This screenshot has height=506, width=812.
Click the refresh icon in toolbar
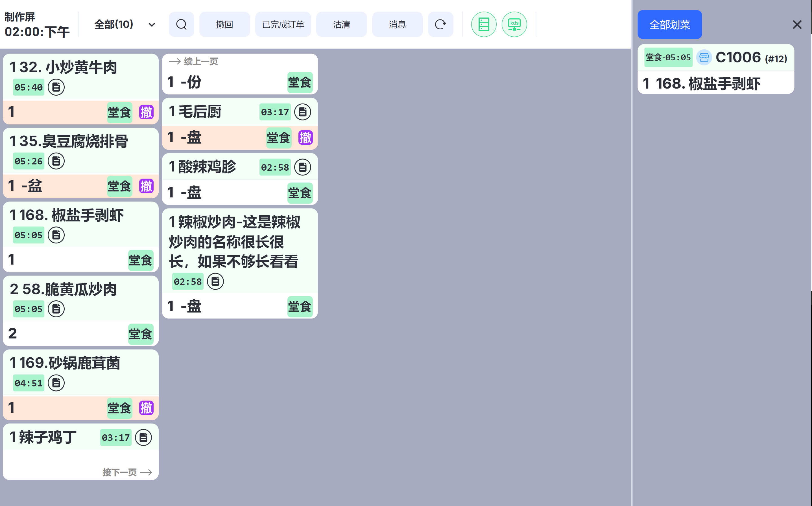point(440,25)
